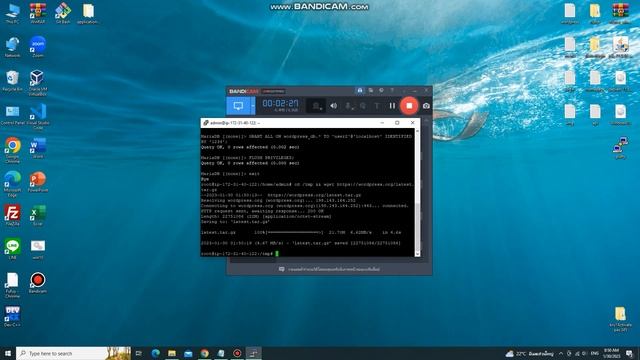Open Recycle Bin
This screenshot has width=640, height=360.
[12, 80]
